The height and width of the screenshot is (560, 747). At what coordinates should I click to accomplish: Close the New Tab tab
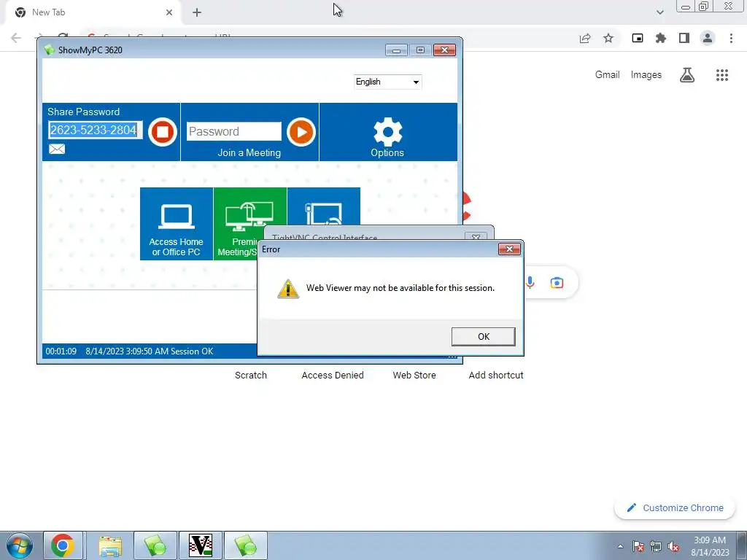[x=169, y=12]
